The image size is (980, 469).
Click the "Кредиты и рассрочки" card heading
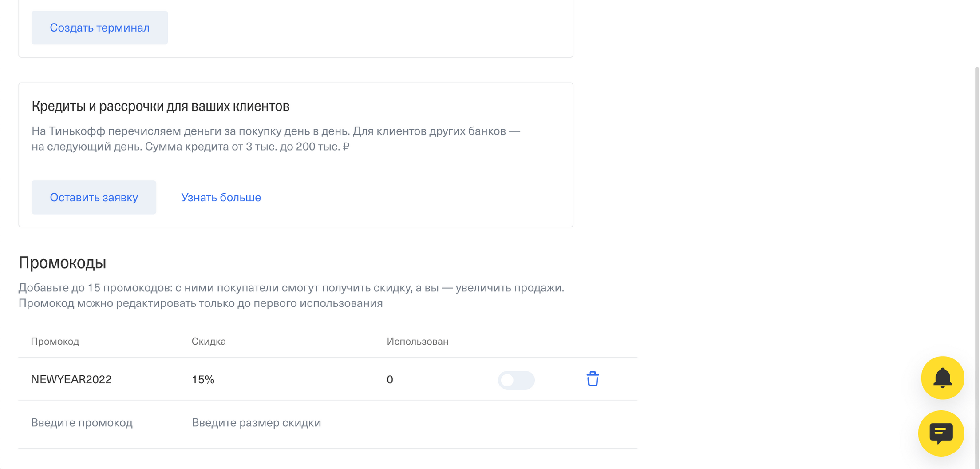coord(160,106)
